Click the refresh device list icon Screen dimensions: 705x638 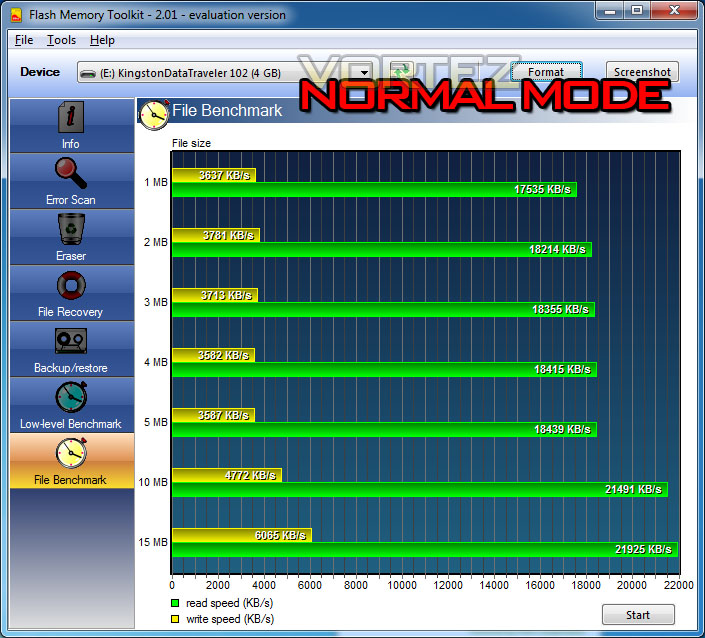point(402,72)
